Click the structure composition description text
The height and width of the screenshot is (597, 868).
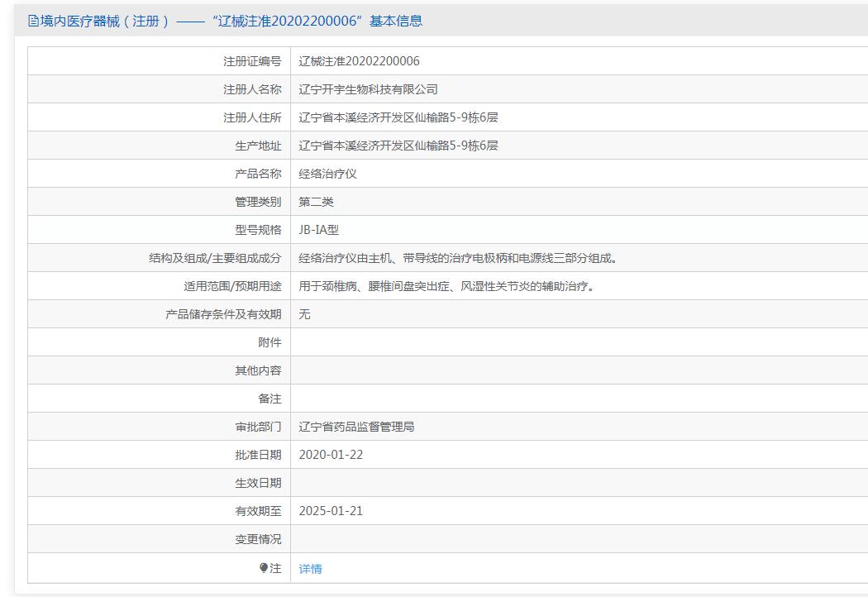458,258
